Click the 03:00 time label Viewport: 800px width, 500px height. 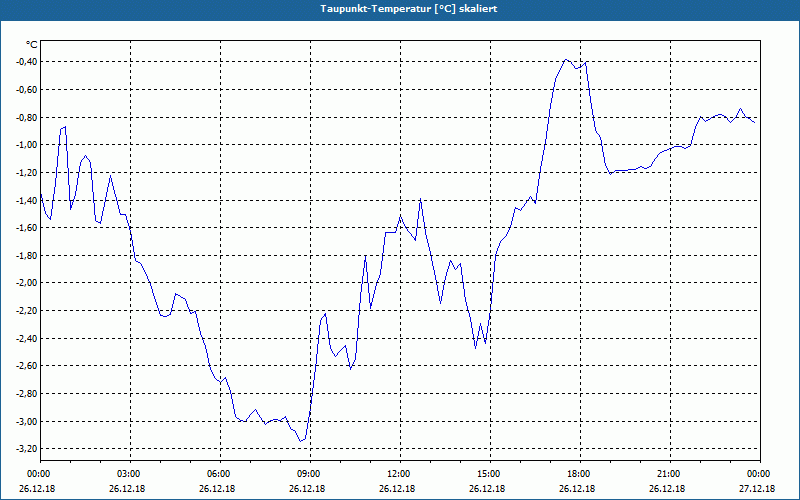[127, 474]
